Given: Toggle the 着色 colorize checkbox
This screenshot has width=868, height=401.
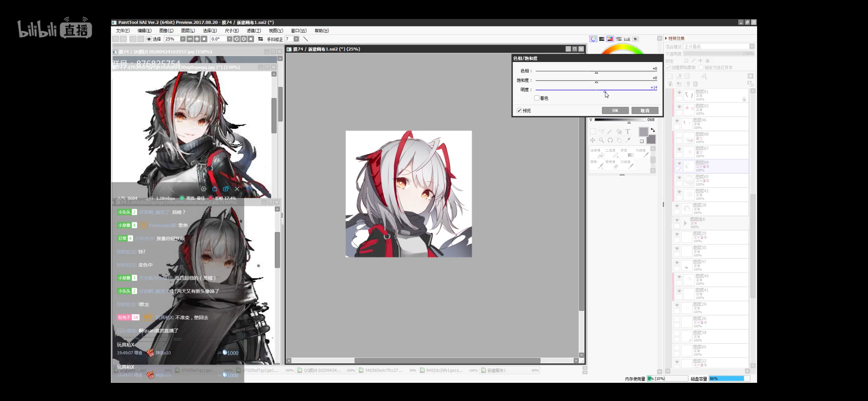Looking at the screenshot, I should pos(537,98).
